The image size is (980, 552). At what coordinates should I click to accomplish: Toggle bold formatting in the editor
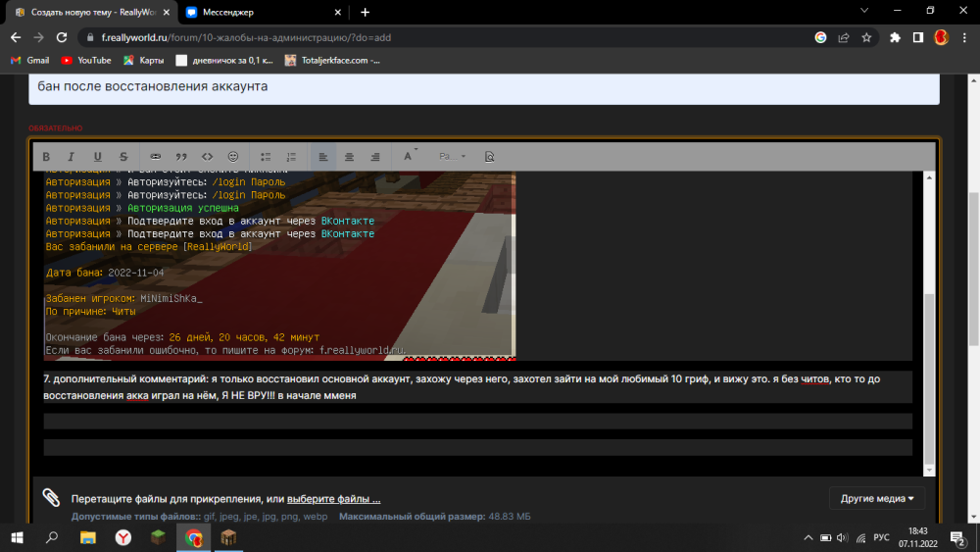(46, 156)
